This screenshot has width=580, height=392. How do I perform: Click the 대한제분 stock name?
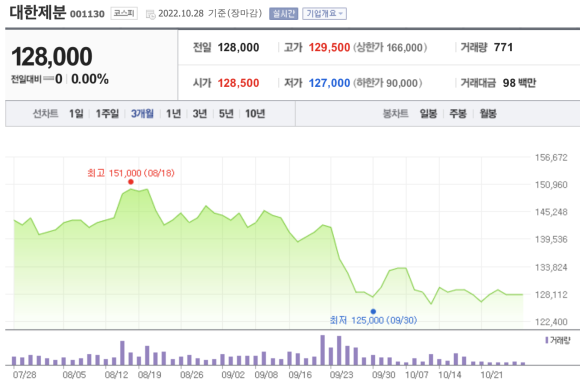coord(37,13)
